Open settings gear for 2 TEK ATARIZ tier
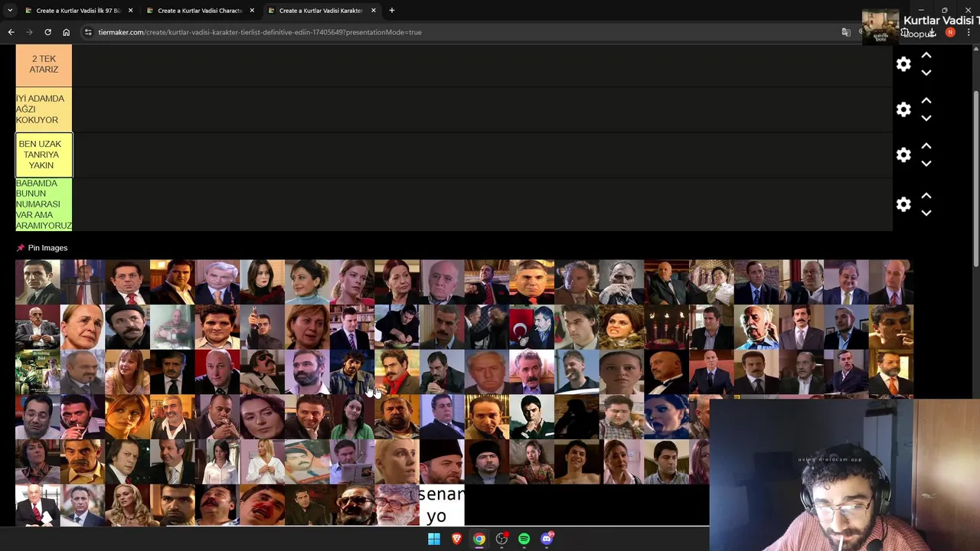Viewport: 980px width, 551px height. [903, 64]
